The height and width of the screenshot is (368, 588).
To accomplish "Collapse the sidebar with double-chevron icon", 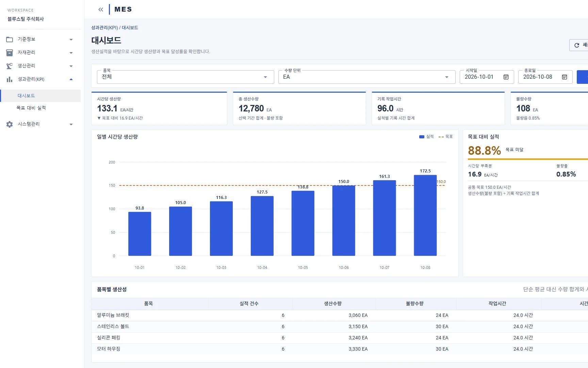I will point(101,10).
